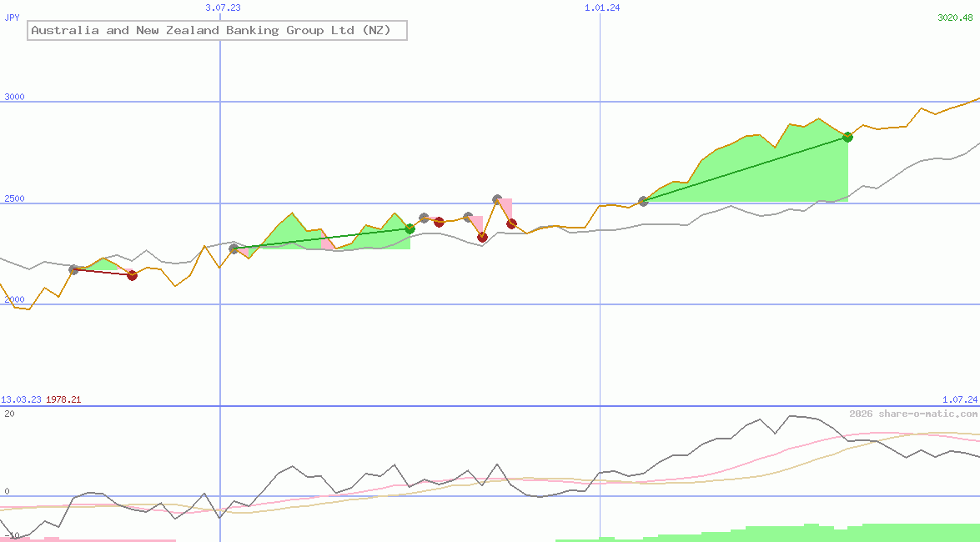
Task: Click the green marker on the July trend segment
Action: tap(410, 228)
